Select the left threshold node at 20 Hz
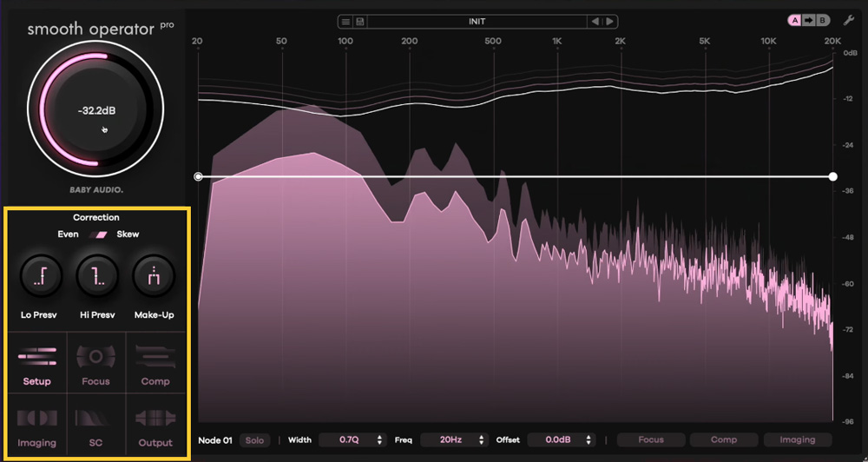This screenshot has height=462, width=868. [198, 176]
